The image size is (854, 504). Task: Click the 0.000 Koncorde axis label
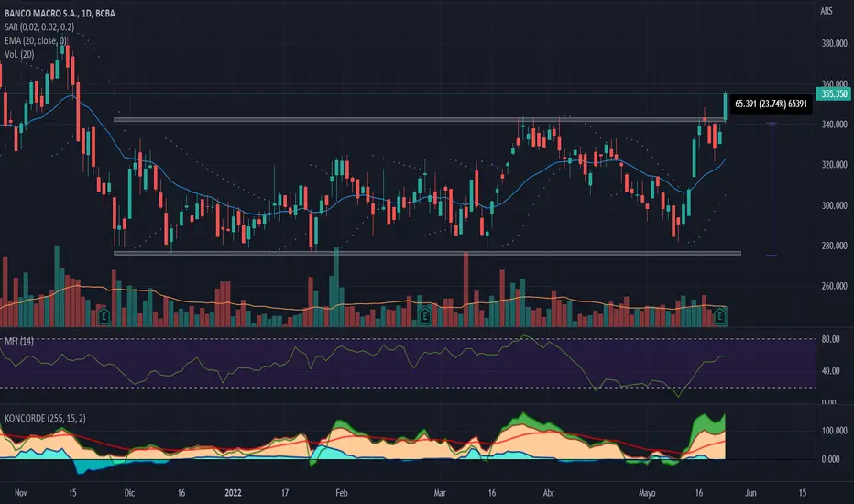point(830,459)
